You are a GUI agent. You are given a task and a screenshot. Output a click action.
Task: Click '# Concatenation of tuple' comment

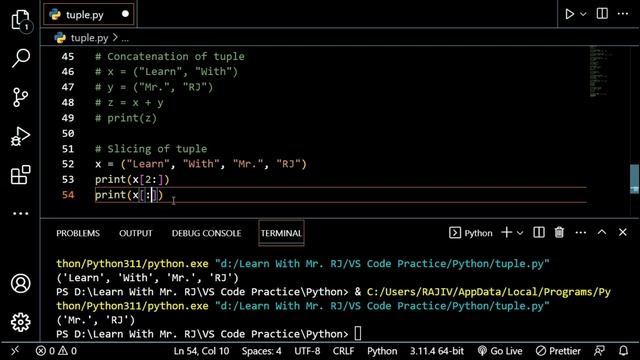tap(170, 56)
